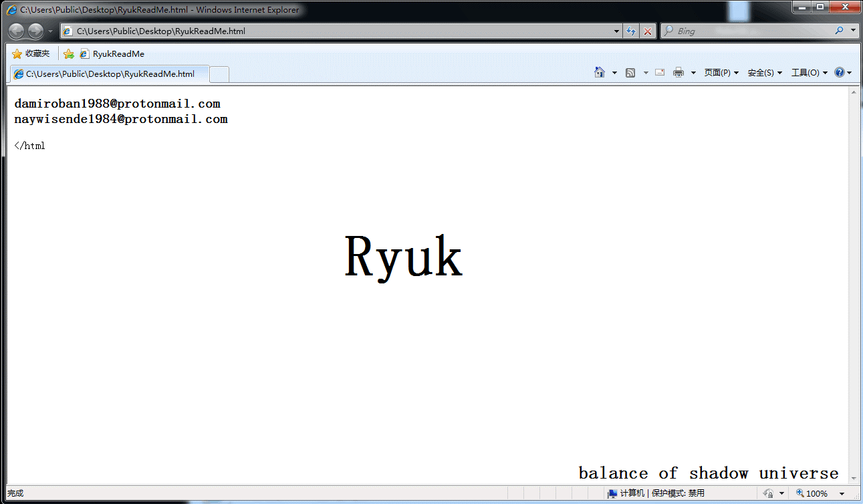Click the naywisende1984@protonmail.com text
The image size is (863, 504).
(121, 119)
